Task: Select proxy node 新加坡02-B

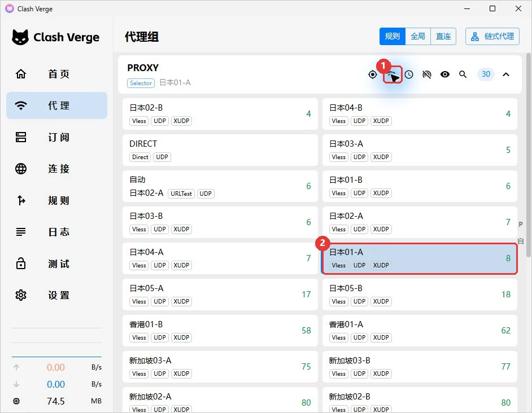Action: point(420,400)
